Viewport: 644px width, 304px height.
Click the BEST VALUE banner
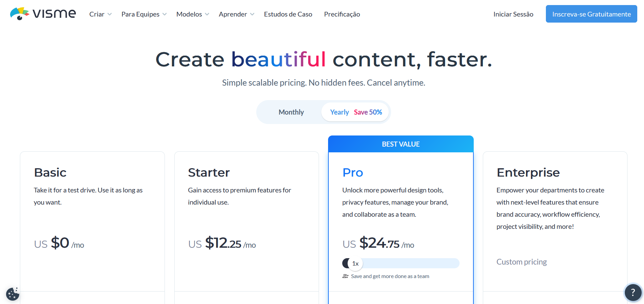(x=401, y=144)
